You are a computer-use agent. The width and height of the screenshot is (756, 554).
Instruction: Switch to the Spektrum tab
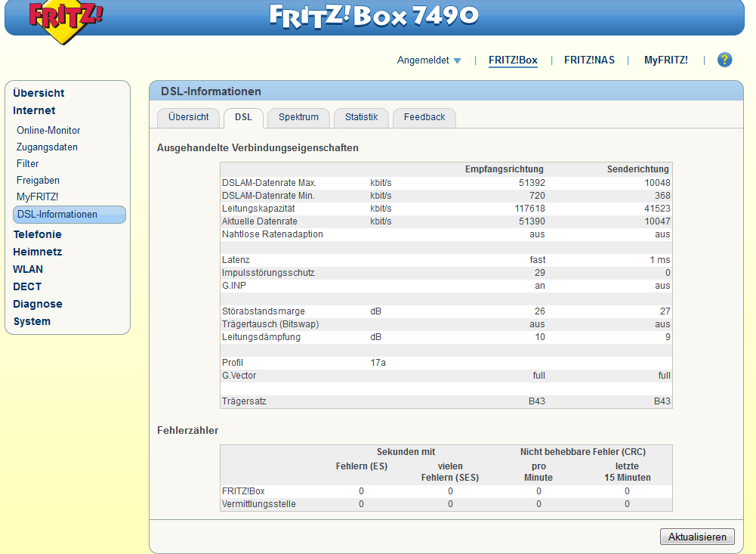(x=298, y=117)
